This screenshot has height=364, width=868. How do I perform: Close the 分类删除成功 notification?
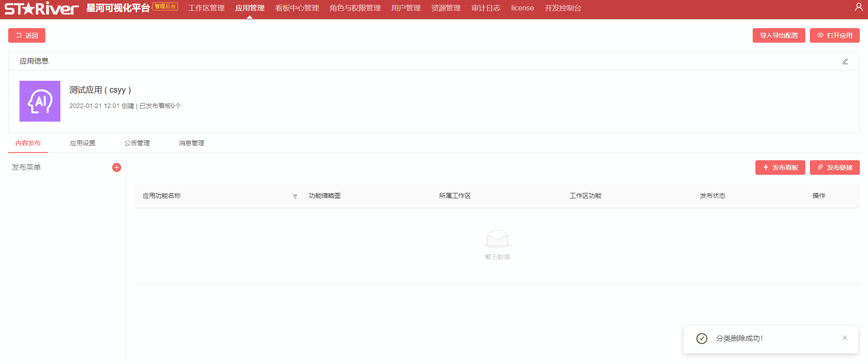point(844,338)
